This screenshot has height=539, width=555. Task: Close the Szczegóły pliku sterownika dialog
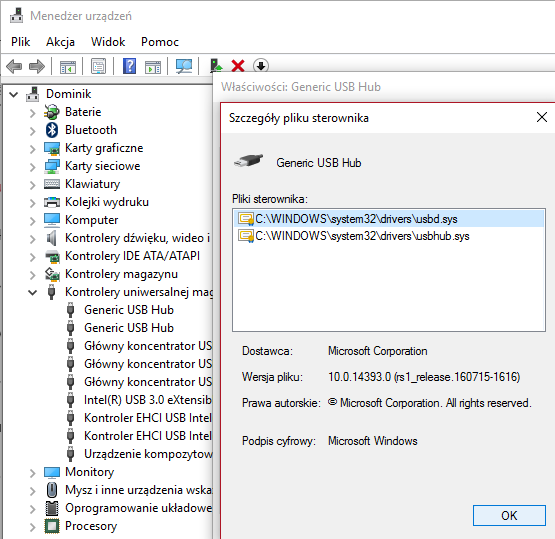point(542,117)
